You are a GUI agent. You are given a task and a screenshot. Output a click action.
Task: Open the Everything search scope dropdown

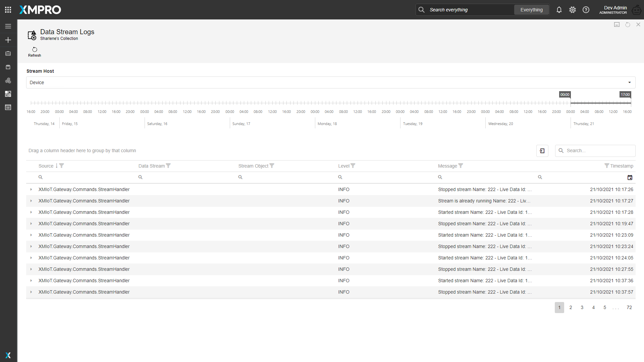click(531, 10)
